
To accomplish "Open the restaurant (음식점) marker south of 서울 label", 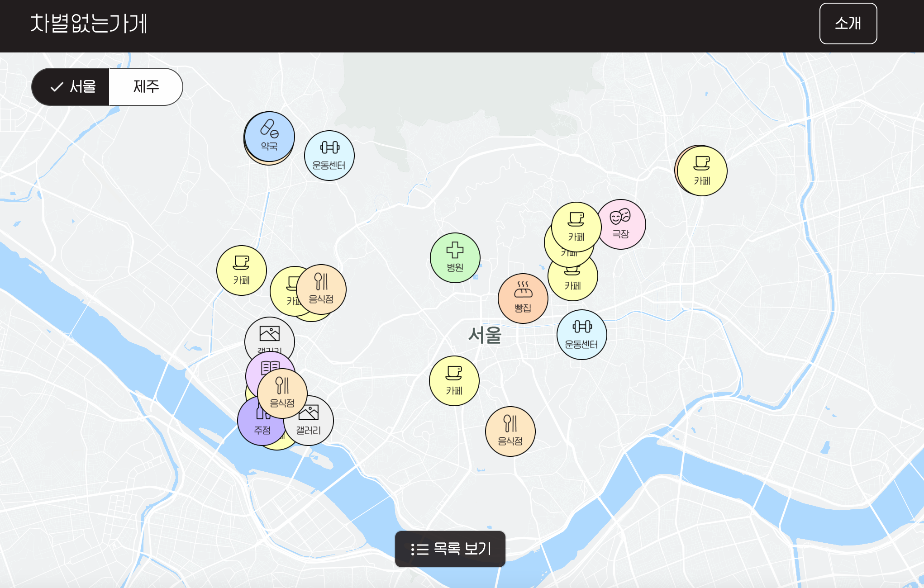I will [510, 432].
